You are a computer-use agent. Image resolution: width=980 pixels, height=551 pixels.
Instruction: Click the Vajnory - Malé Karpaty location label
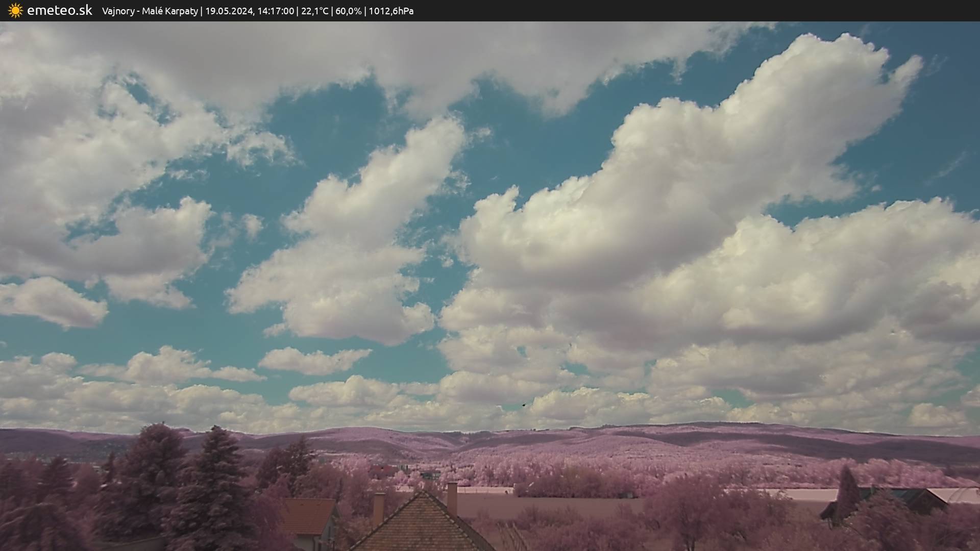point(150,11)
